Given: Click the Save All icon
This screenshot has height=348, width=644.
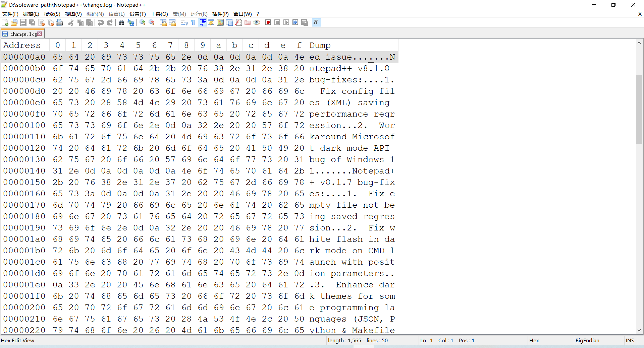Looking at the screenshot, I should [x=32, y=22].
